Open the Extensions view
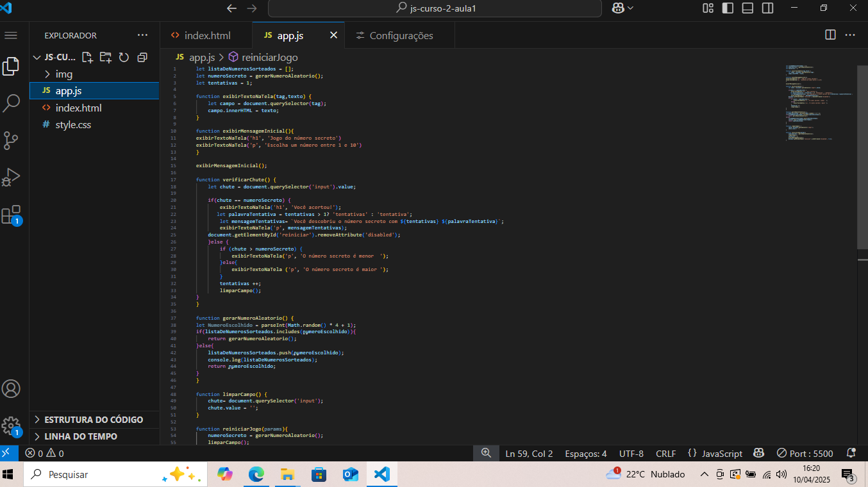This screenshot has width=868, height=487. (12, 215)
